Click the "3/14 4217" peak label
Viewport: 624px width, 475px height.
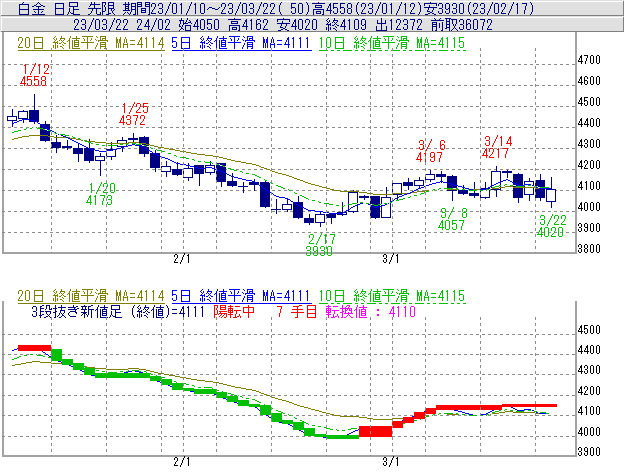click(497, 147)
